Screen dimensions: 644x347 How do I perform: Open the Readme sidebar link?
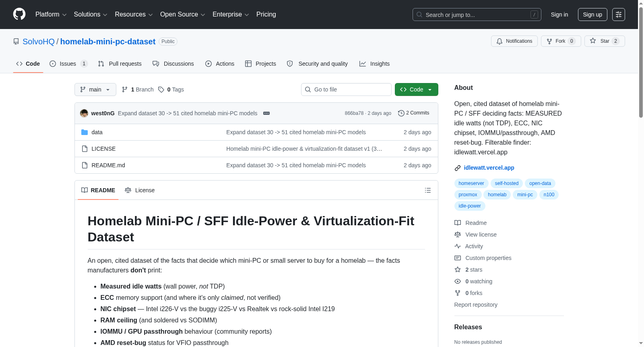(471, 223)
